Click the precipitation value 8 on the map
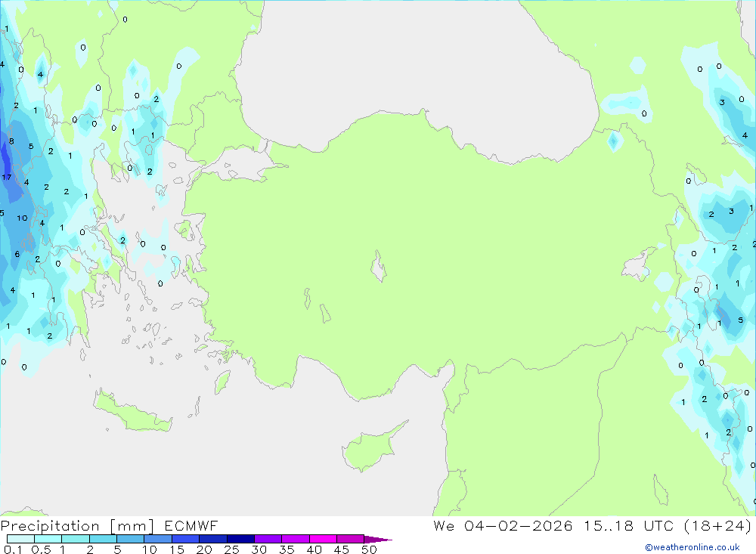Viewport: 756px width, 554px height. click(11, 141)
